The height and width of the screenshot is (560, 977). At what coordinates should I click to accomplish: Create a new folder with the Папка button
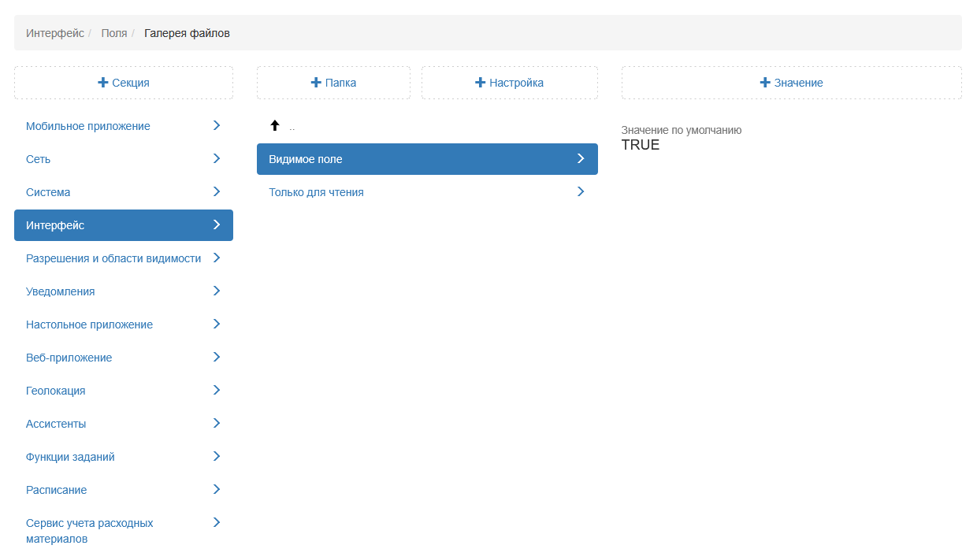(333, 83)
